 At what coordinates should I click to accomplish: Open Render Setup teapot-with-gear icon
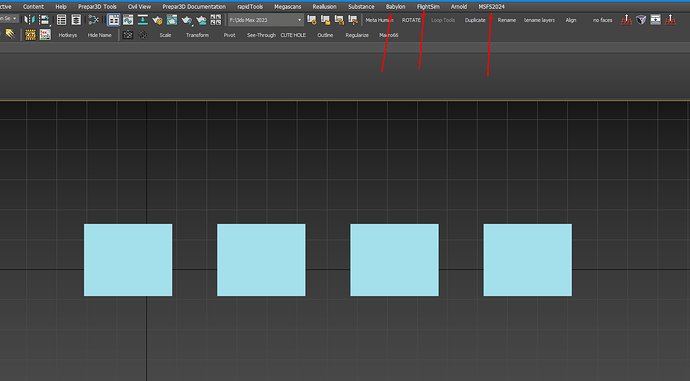157,20
